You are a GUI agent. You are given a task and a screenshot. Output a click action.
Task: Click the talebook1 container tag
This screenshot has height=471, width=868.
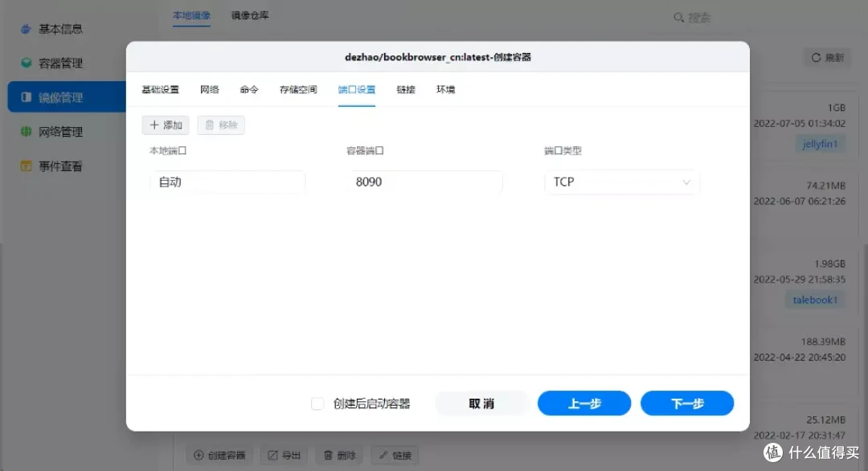coord(815,300)
